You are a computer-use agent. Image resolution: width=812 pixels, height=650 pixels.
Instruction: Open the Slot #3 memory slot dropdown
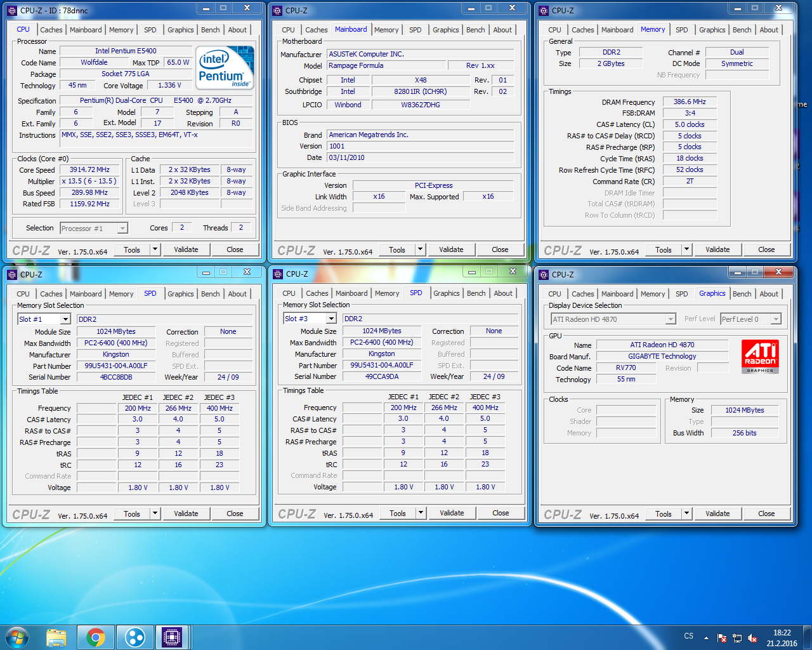331,319
